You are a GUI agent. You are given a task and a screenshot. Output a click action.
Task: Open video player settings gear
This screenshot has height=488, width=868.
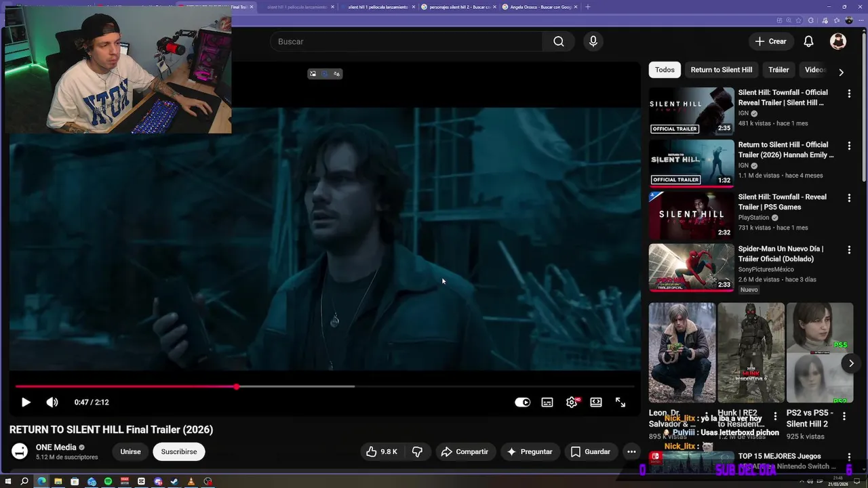572,402
